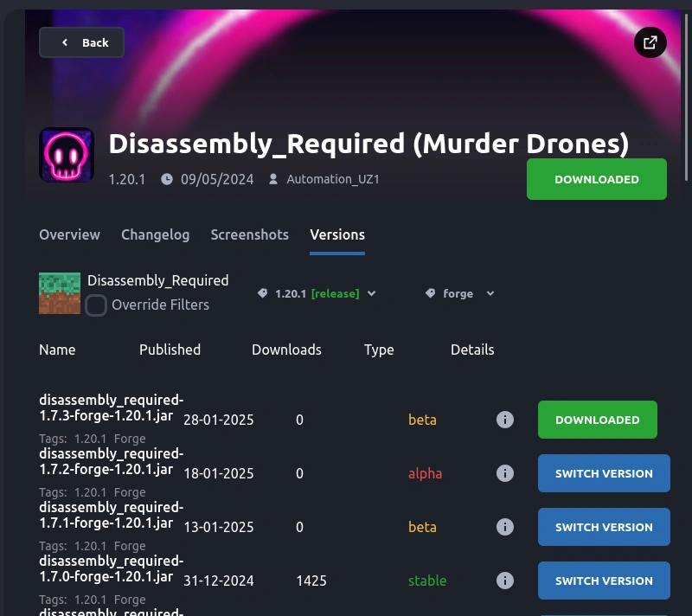
Task: Open the mod page in external browser
Action: tap(650, 42)
